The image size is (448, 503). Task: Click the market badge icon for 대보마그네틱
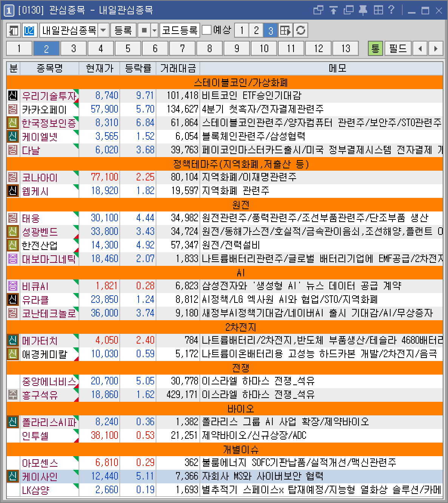click(x=13, y=259)
